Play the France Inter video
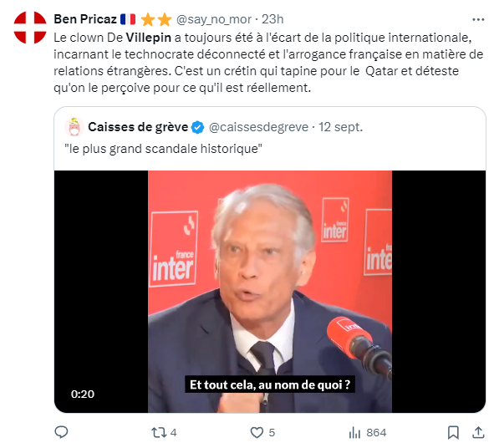 [270, 292]
